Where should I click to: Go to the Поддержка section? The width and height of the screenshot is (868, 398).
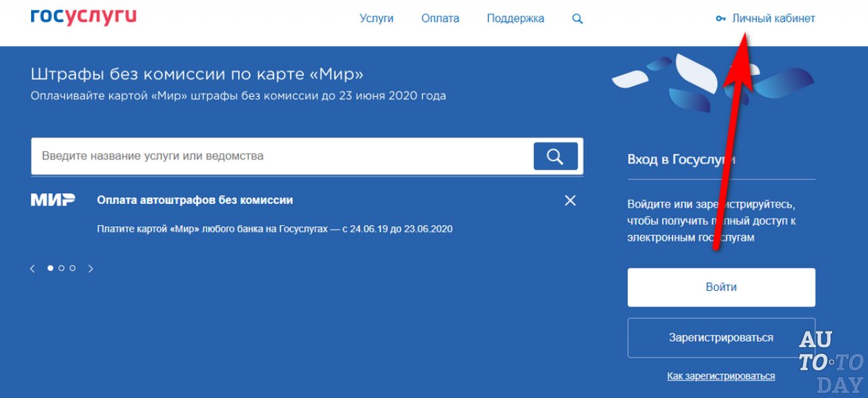(515, 19)
